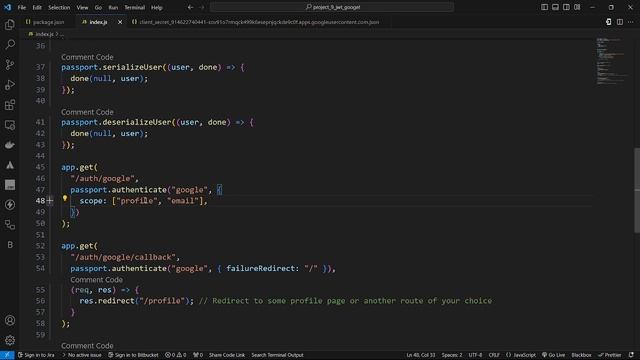Click Comment Code above line 55
This screenshot has width=640, height=360.
pyautogui.click(x=96, y=280)
